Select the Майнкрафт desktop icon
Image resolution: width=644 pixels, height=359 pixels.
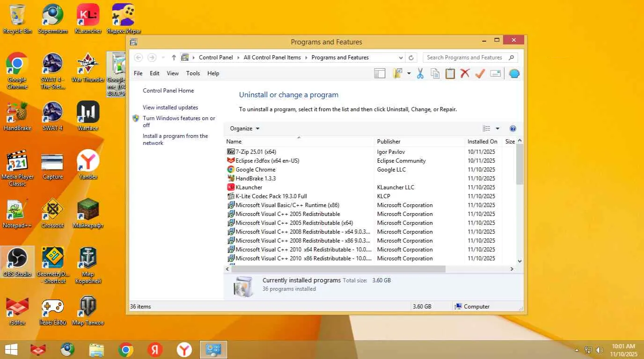[88, 213]
